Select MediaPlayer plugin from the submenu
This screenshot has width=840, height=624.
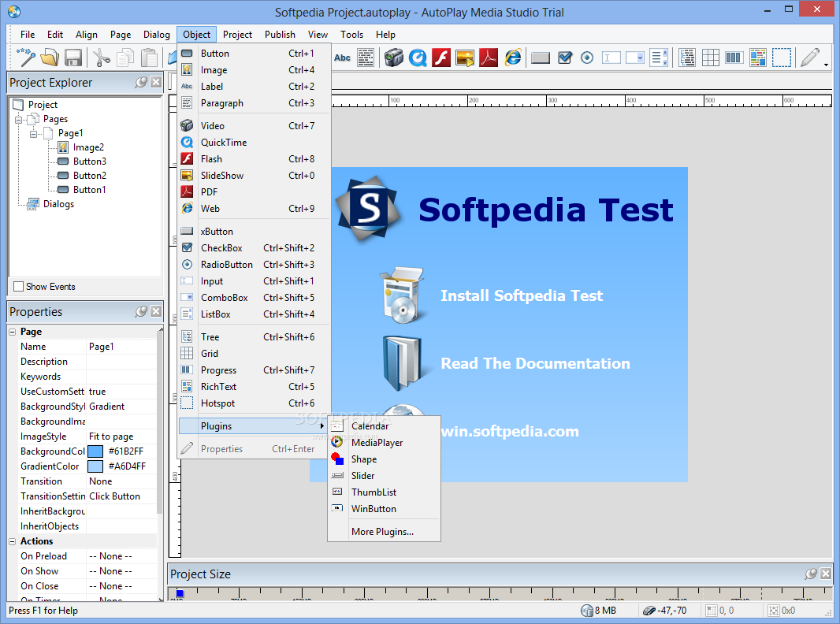(384, 443)
